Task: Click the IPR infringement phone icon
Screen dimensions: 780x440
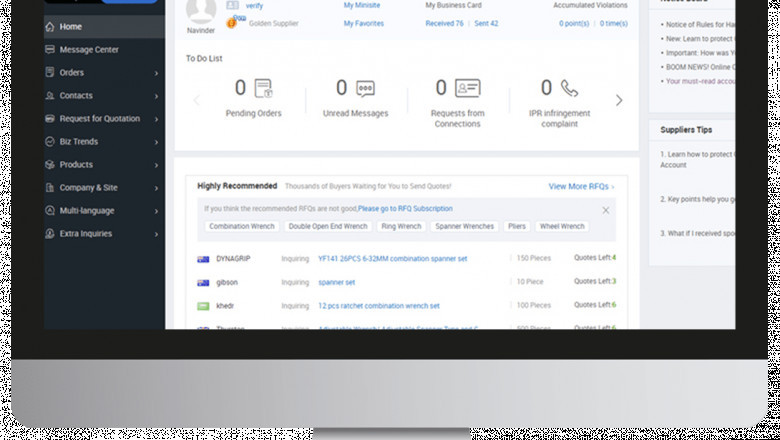Action: tap(569, 89)
